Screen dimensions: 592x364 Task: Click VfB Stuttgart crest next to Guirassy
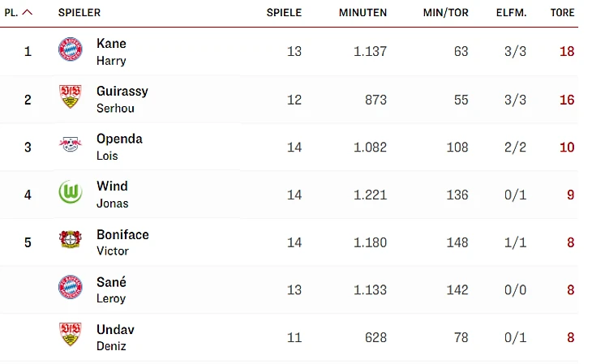tap(71, 98)
